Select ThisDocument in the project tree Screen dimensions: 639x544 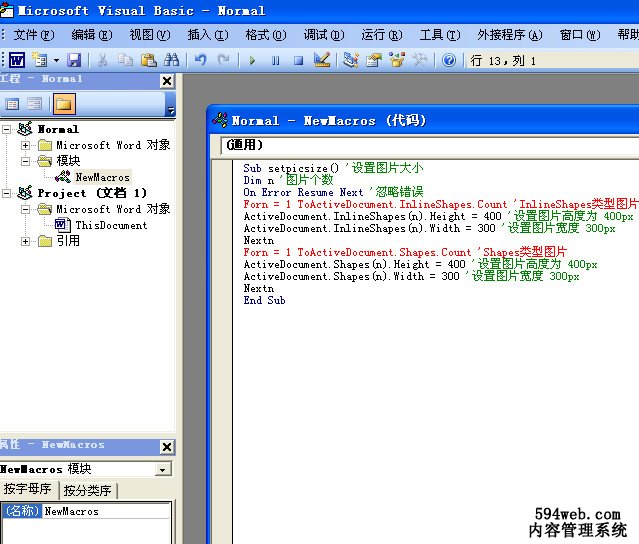point(111,225)
